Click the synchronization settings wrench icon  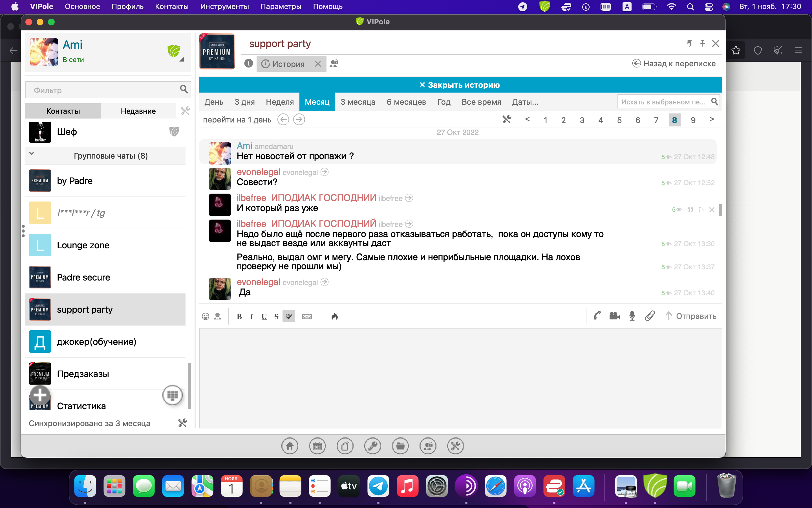tap(182, 423)
